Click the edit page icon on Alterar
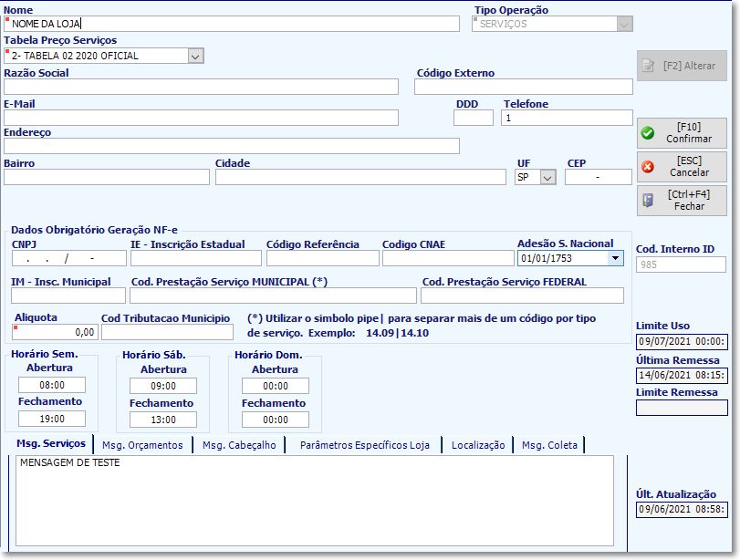This screenshot has height=560, width=740. (649, 66)
